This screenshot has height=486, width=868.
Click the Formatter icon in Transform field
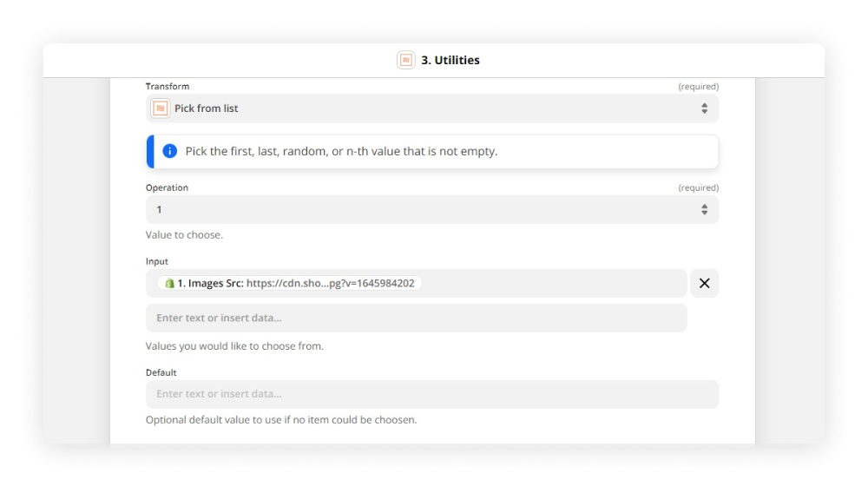[160, 108]
